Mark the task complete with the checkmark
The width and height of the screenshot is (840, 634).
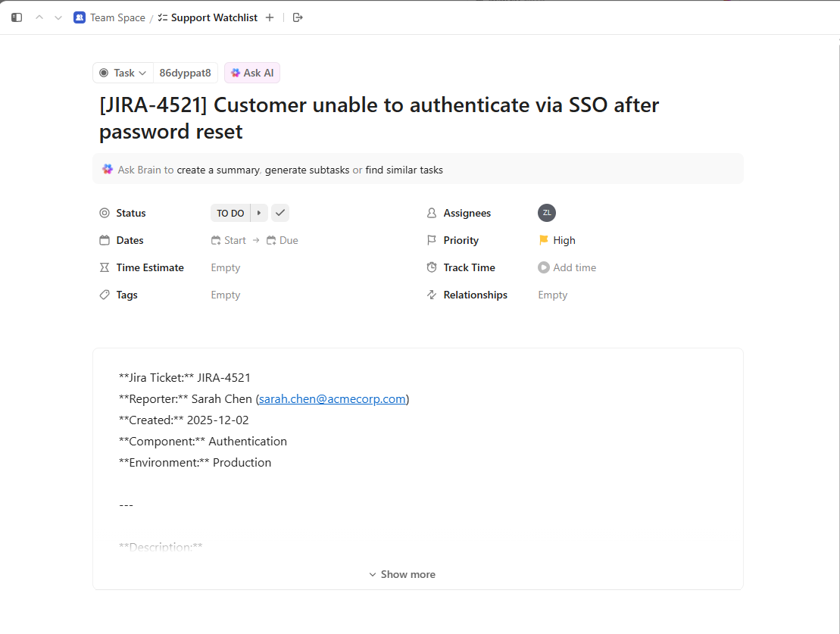coord(279,213)
